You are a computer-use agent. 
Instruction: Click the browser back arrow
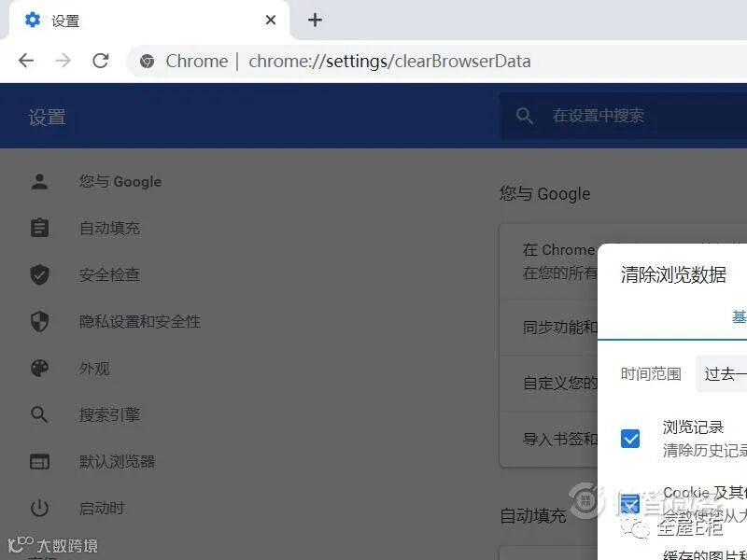click(x=26, y=61)
